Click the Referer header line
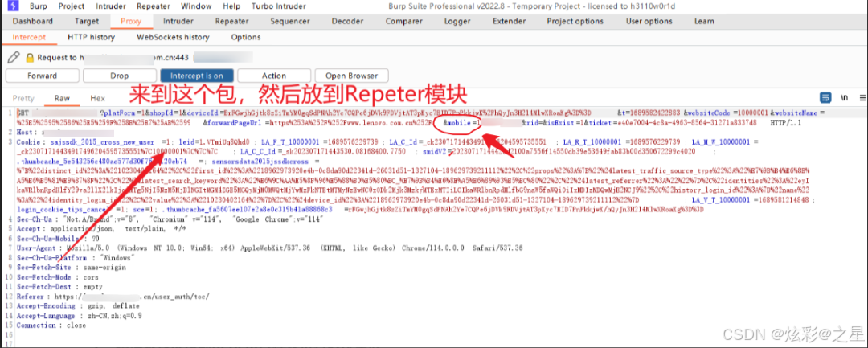Viewport: 868px width, 348px height. [x=113, y=296]
